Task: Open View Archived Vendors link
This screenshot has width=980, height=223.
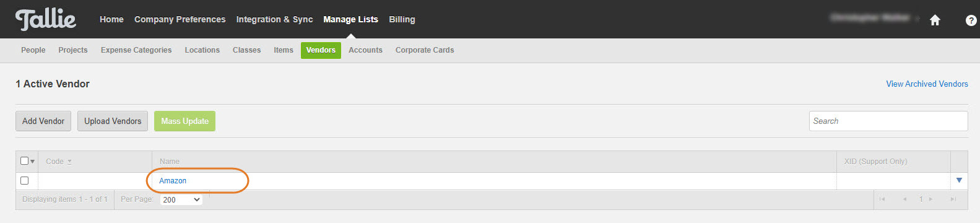Action: pyautogui.click(x=927, y=84)
